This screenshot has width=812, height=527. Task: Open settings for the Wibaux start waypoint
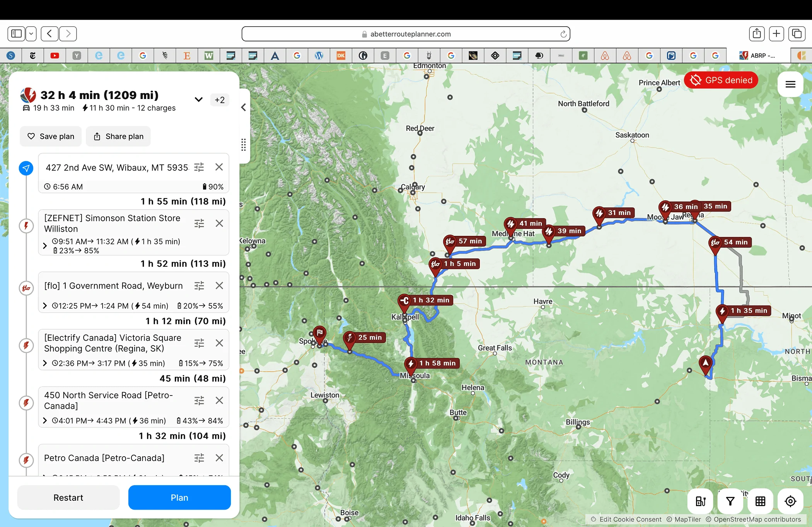[x=199, y=167]
